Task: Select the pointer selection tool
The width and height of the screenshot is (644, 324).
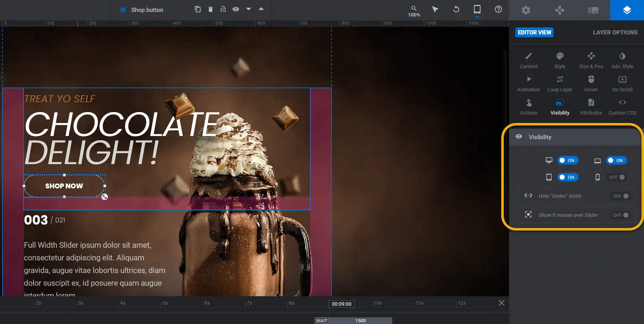Action: point(435,9)
